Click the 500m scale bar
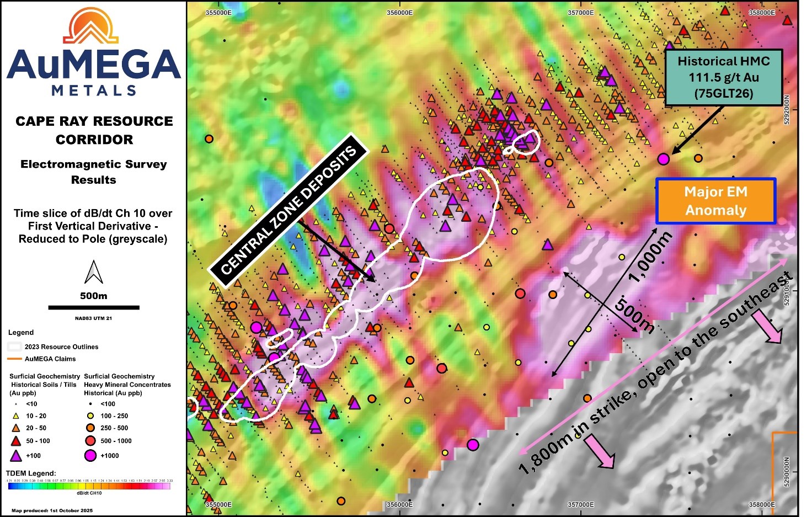812x517 pixels. (94, 307)
